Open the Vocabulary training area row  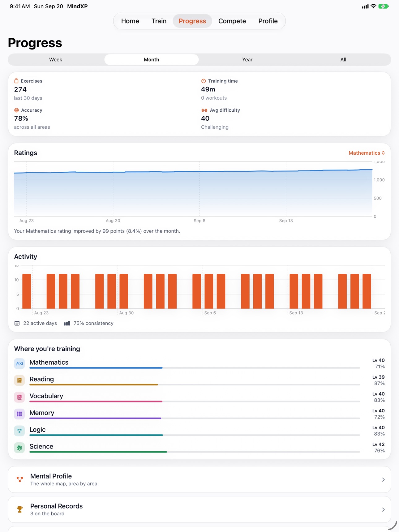199,397
